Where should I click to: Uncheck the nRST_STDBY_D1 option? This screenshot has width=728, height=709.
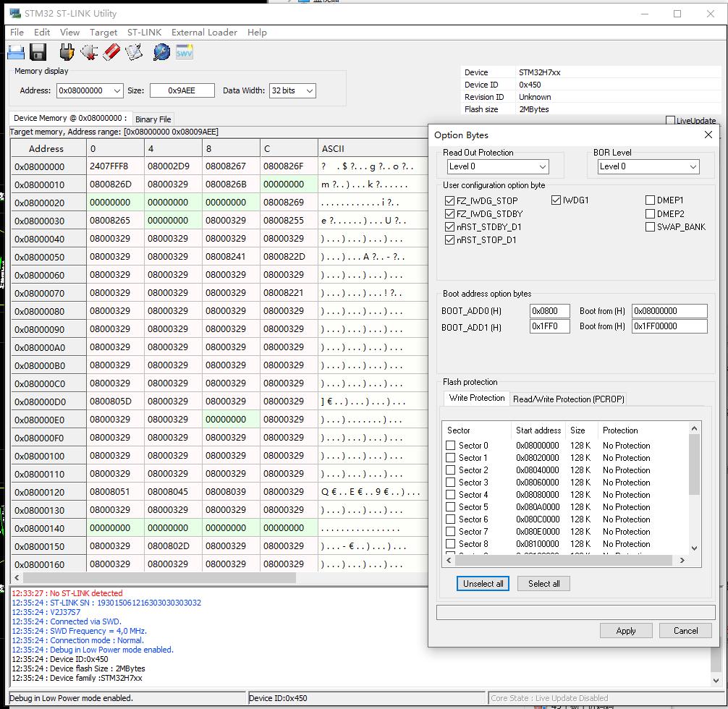click(x=449, y=226)
